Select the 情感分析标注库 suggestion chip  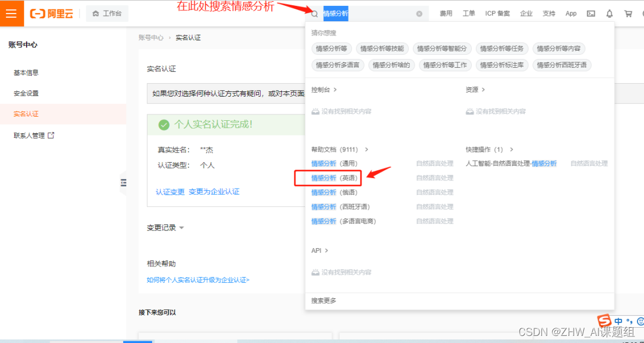[501, 65]
